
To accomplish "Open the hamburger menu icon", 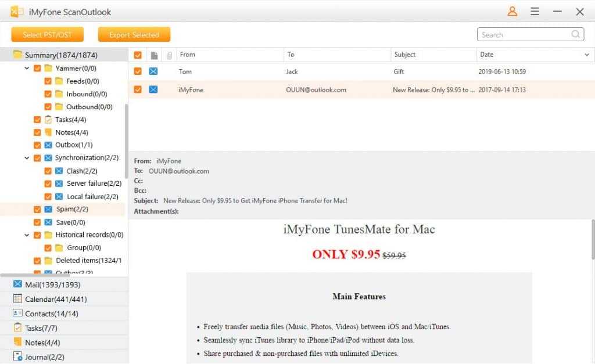I will pyautogui.click(x=535, y=12).
